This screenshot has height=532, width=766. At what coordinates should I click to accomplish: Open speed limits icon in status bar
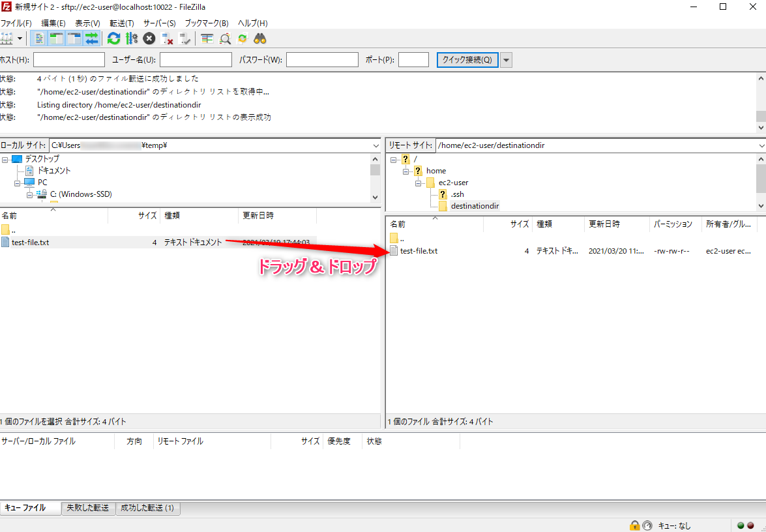[647, 525]
